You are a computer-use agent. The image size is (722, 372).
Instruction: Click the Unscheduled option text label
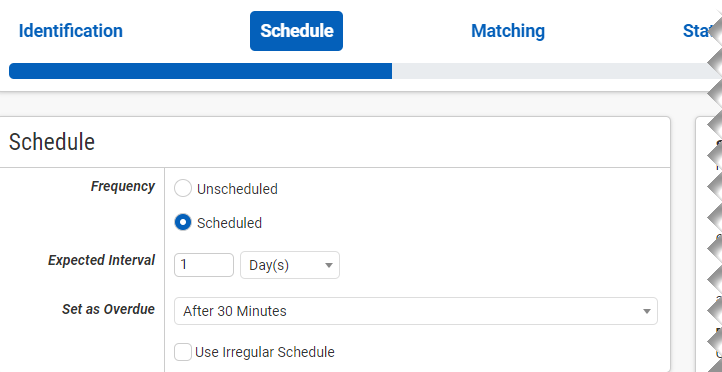(x=237, y=189)
